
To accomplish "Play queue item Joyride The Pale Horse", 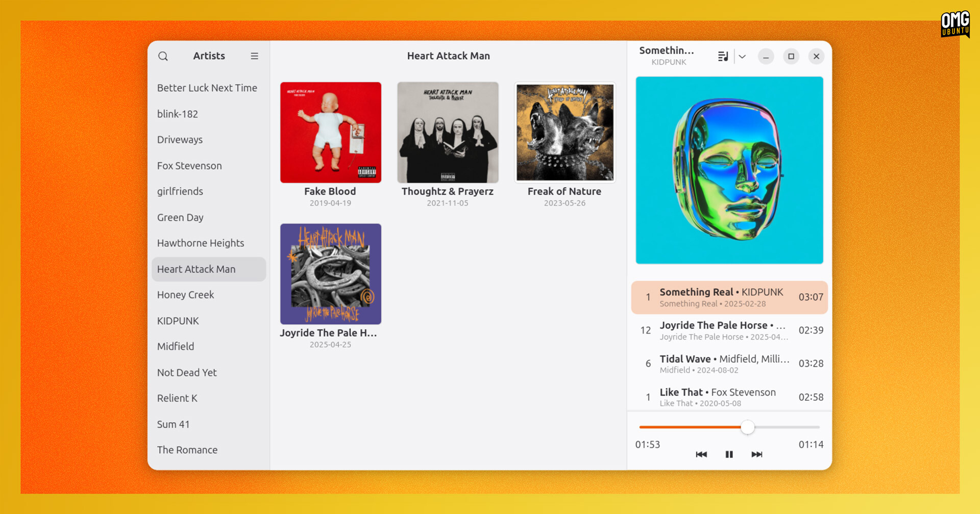I will [729, 330].
